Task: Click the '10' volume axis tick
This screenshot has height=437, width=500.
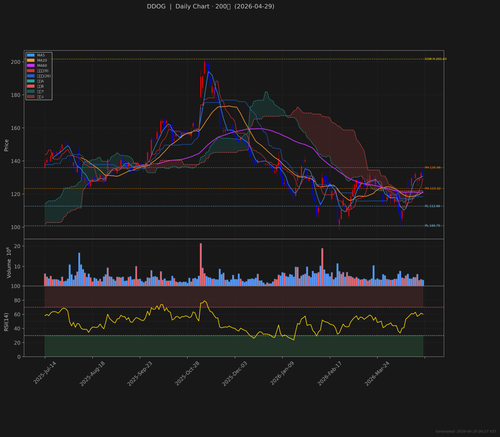Action: [x=17, y=267]
